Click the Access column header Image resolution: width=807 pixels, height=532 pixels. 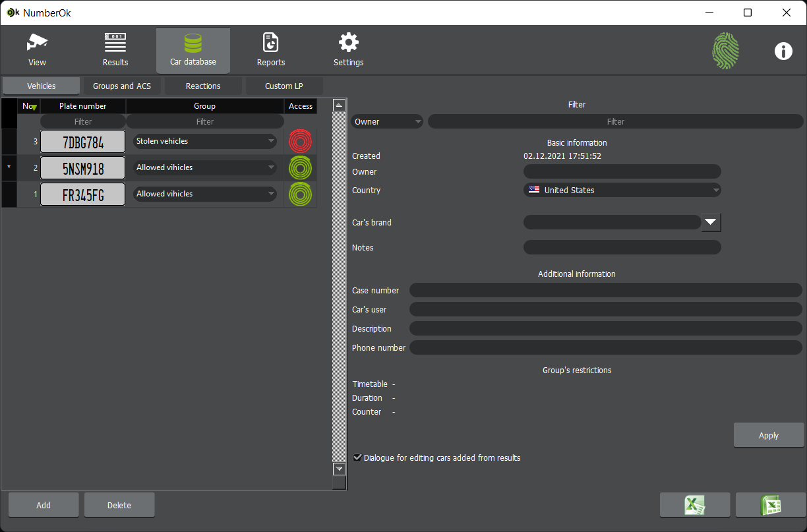click(301, 105)
